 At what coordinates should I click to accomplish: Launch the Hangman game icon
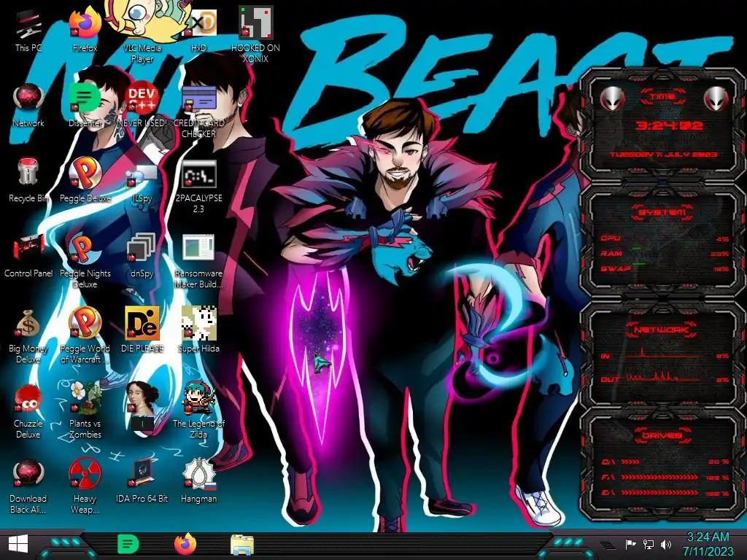click(198, 481)
